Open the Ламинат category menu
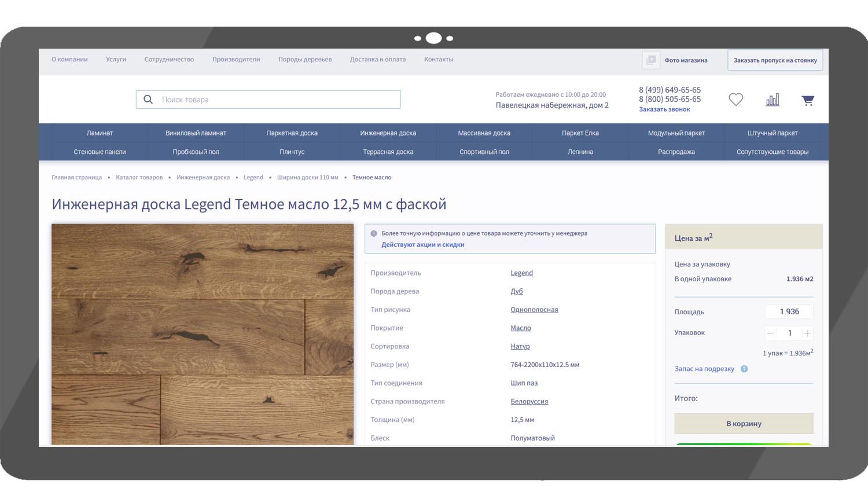 click(100, 133)
